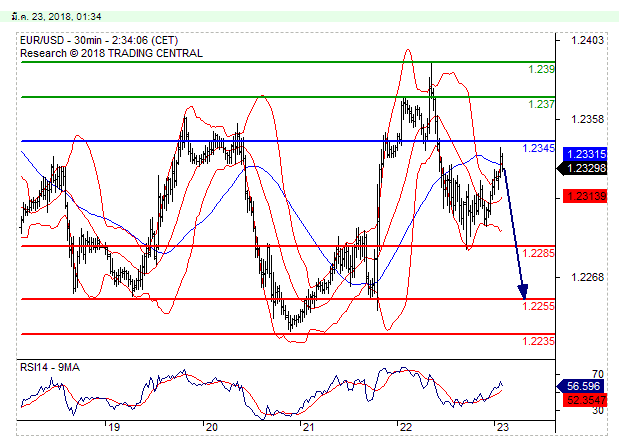This screenshot has width=619, height=445.
Task: Click the RSI 30 level label
Action: tap(598, 411)
